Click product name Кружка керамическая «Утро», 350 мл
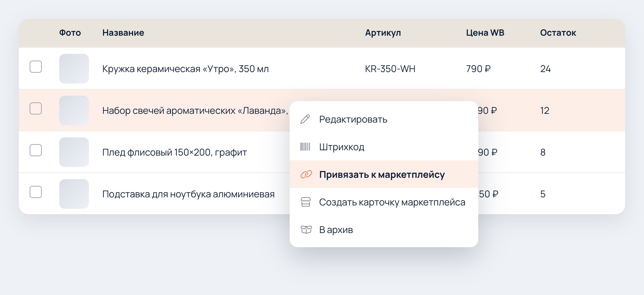This screenshot has height=295, width=644. pyautogui.click(x=186, y=69)
